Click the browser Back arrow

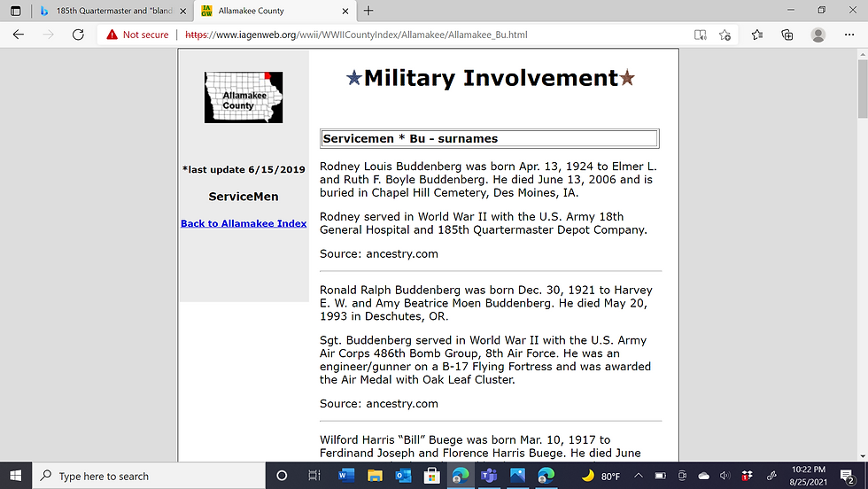pos(19,35)
